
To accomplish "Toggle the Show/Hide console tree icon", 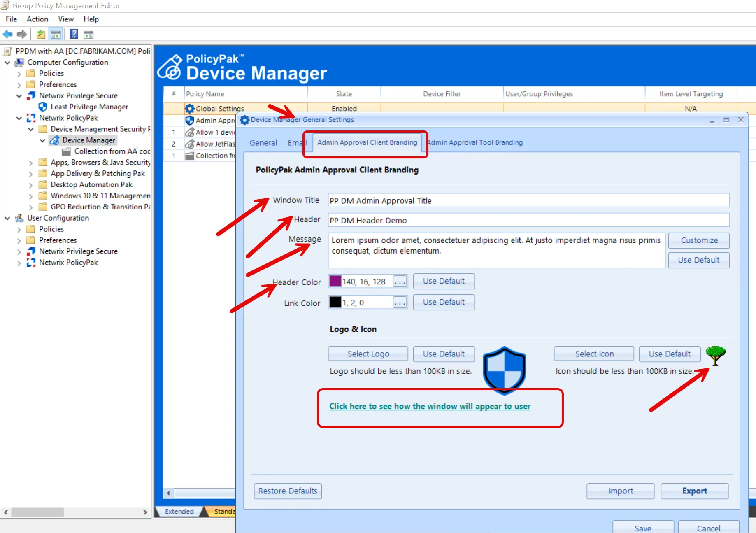I will [56, 34].
